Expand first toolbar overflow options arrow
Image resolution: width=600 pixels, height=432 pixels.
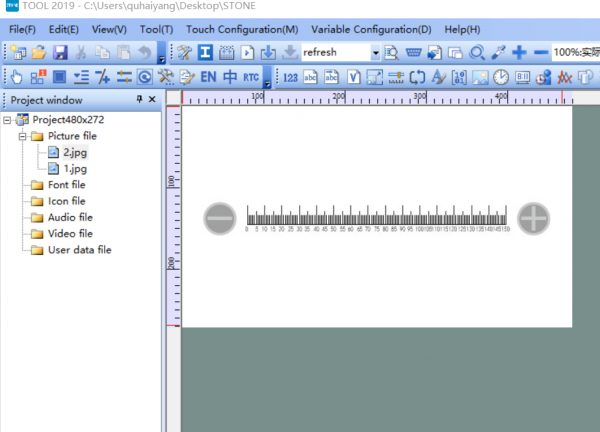[161, 52]
